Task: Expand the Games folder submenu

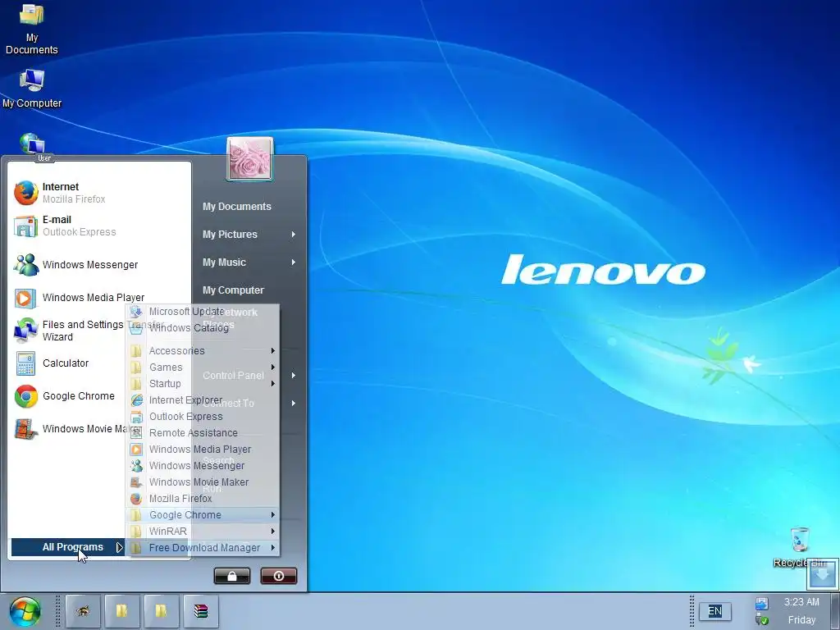Action: coord(203,367)
